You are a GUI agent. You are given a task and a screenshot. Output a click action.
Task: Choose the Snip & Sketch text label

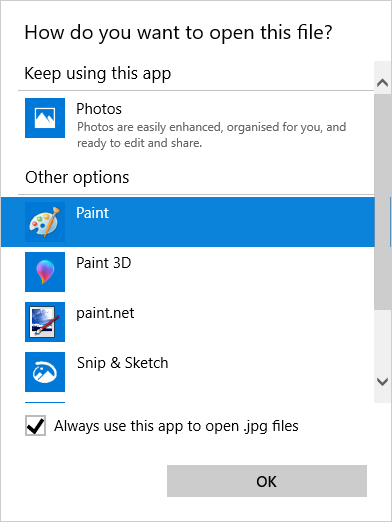click(x=123, y=363)
